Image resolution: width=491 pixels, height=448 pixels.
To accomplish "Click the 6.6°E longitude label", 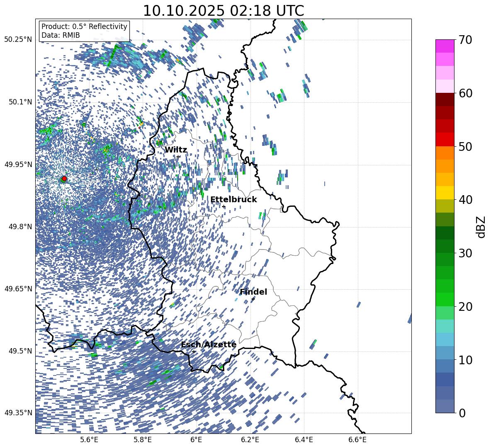I will point(357,440).
